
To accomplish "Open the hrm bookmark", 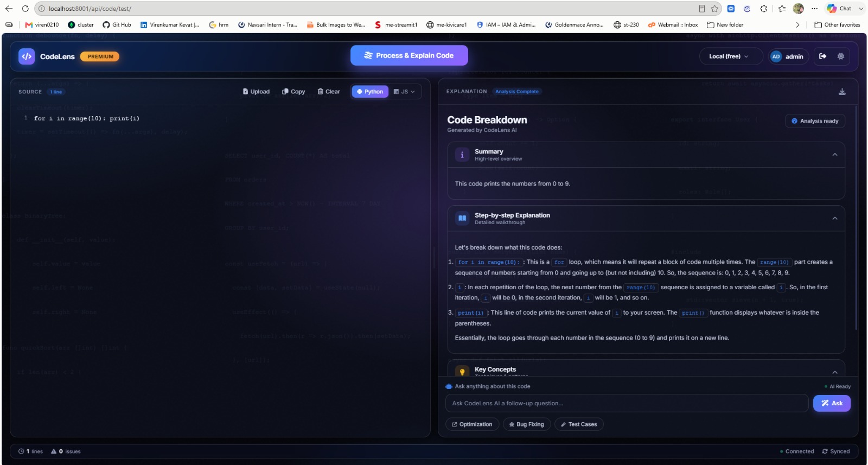I will point(219,25).
